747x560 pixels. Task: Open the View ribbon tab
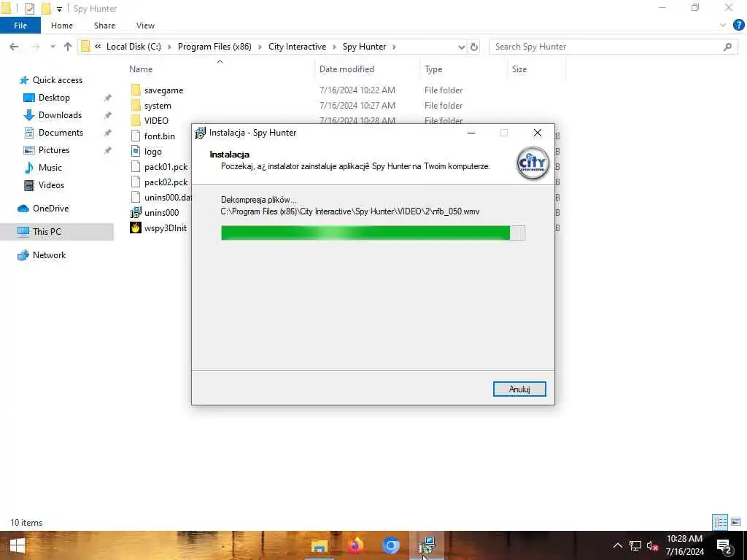pos(145,26)
